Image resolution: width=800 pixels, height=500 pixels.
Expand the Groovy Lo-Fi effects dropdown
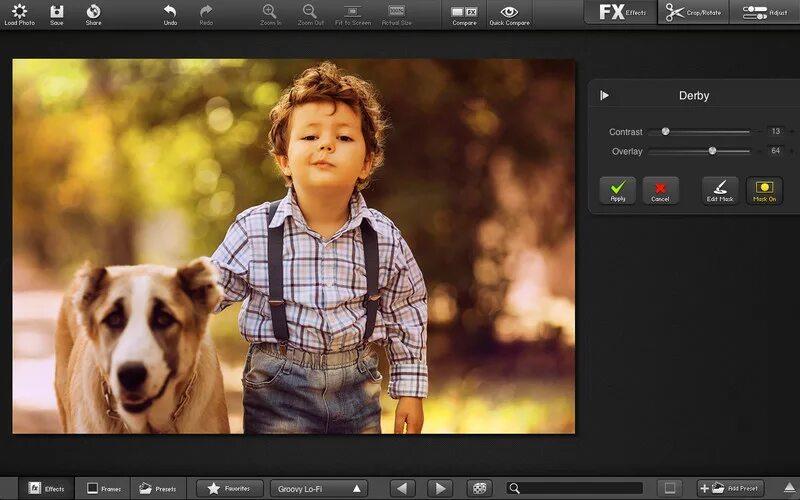coord(319,488)
